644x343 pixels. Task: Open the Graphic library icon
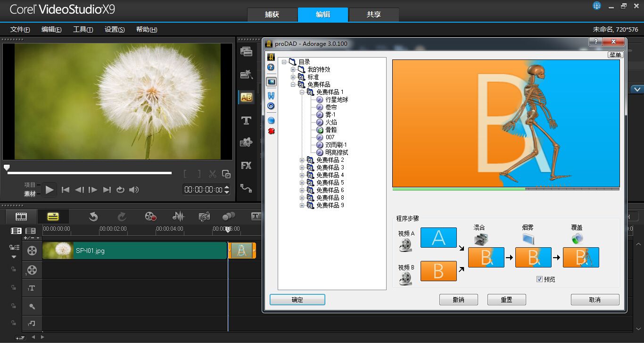(246, 142)
